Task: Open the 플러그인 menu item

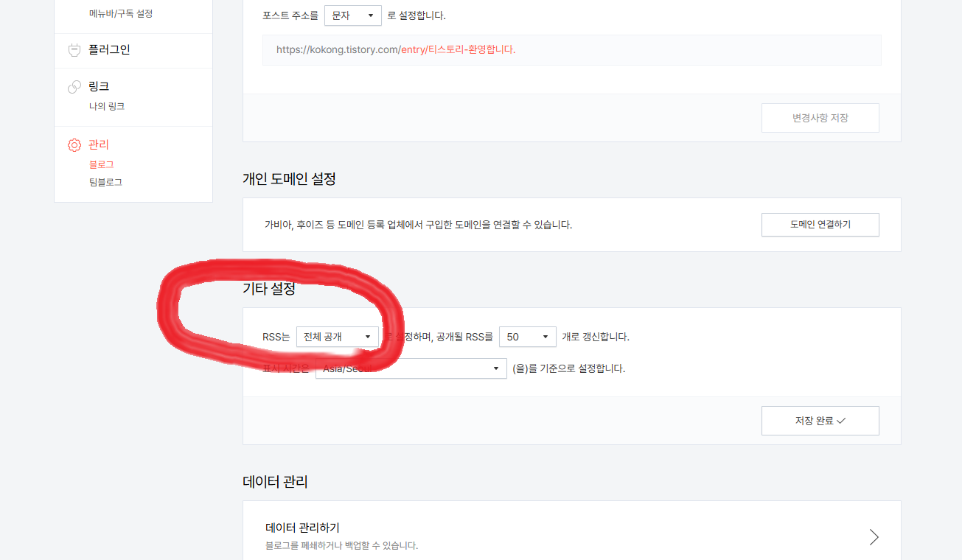Action: point(109,50)
